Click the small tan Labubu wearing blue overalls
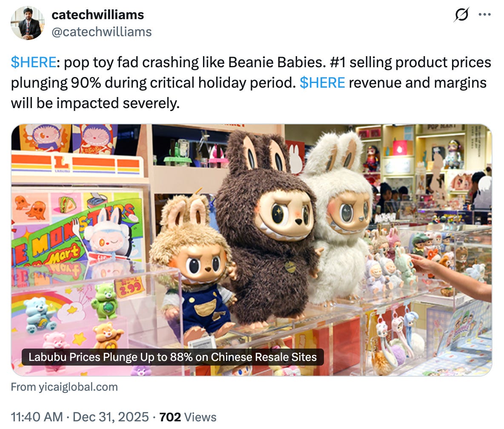Screen dimensions: 504x429 point(193,267)
